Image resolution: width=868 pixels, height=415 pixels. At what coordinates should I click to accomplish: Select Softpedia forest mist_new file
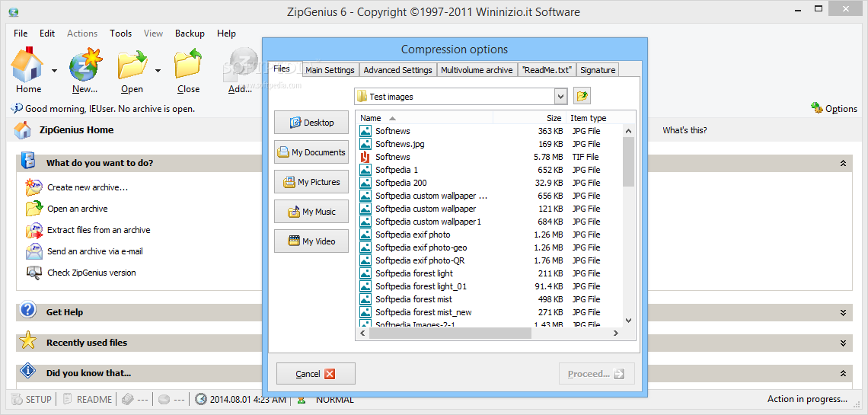[490, 312]
